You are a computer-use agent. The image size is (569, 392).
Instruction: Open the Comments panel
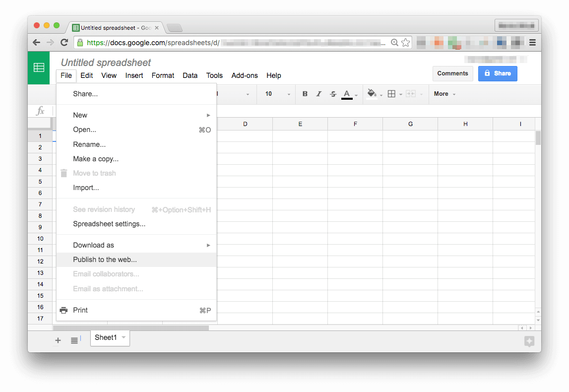pyautogui.click(x=452, y=73)
